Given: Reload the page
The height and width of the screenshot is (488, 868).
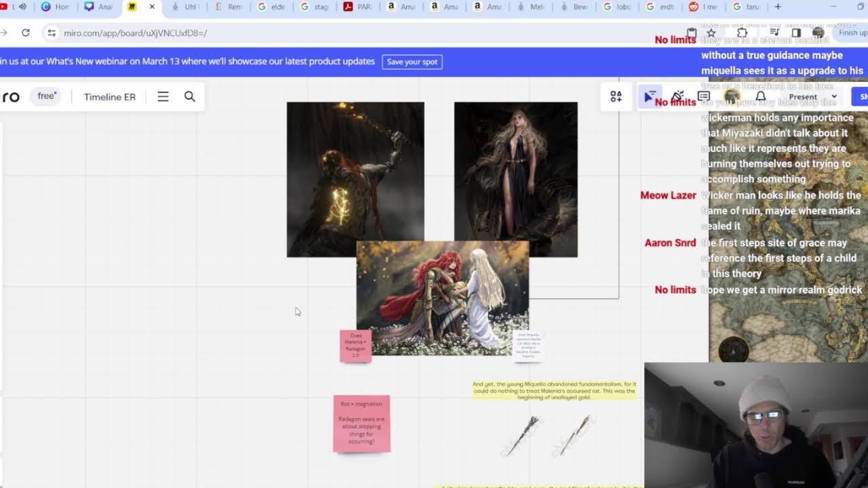Looking at the screenshot, I should tap(25, 33).
